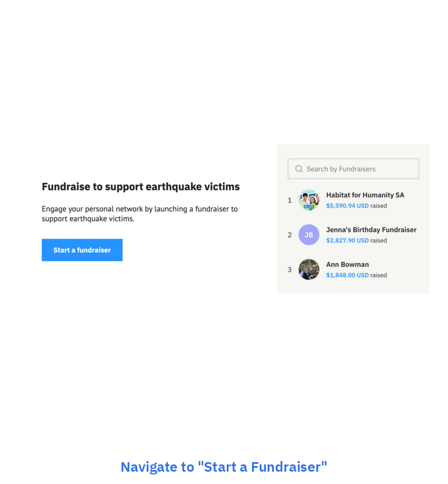Select rank number 3 in leaderboard
The height and width of the screenshot is (484, 448).
point(290,270)
